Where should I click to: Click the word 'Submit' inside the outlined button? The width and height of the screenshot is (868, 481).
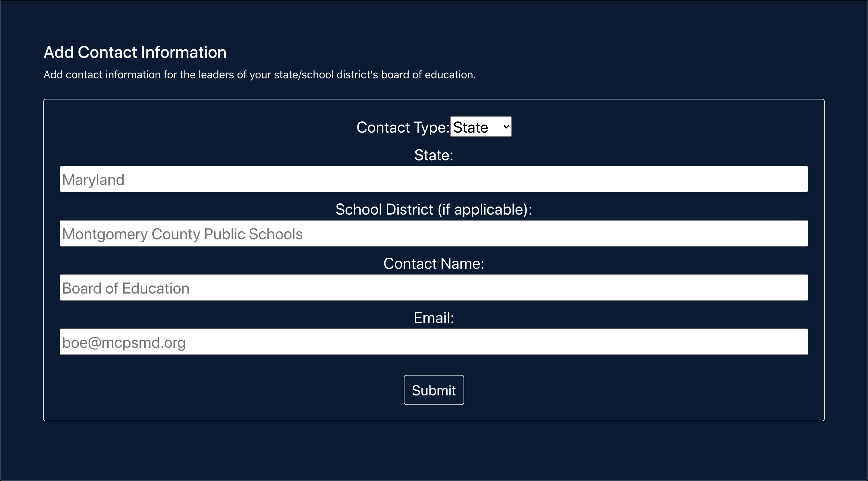tap(434, 391)
